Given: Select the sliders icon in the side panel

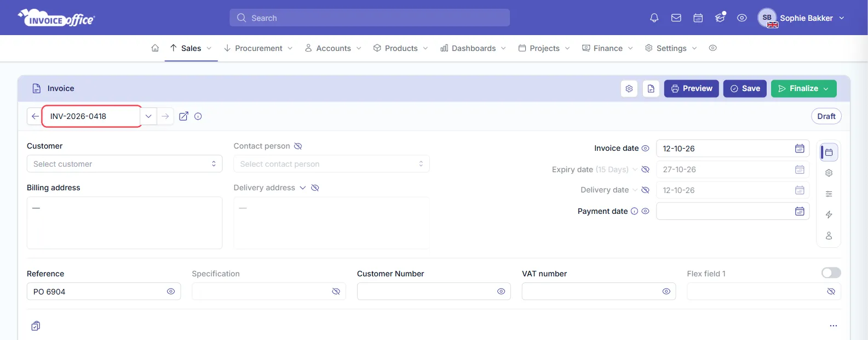Looking at the screenshot, I should pos(829,194).
